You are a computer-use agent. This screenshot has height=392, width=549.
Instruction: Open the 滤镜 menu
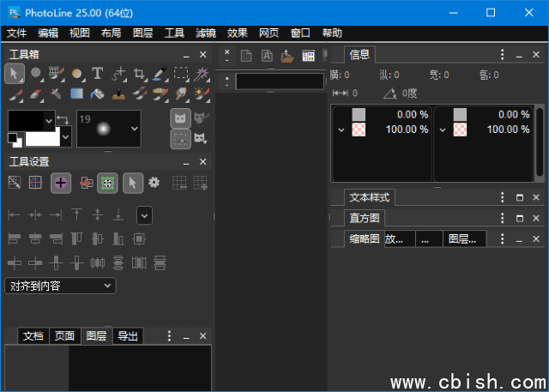206,33
